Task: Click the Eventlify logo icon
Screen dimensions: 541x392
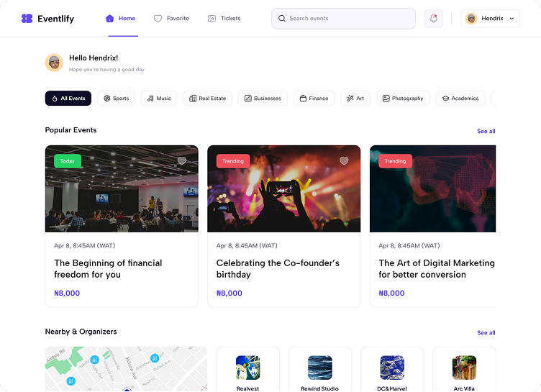Action: pyautogui.click(x=27, y=19)
